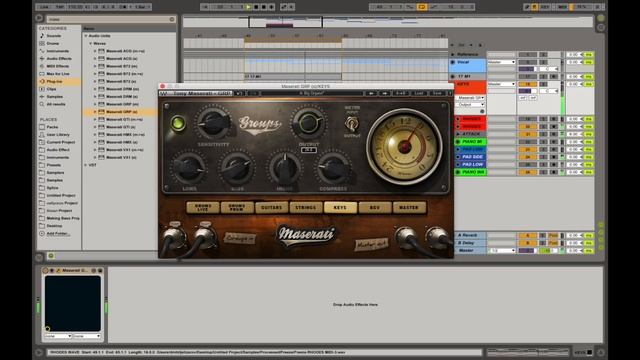Click Add Folder in Places

point(58,233)
